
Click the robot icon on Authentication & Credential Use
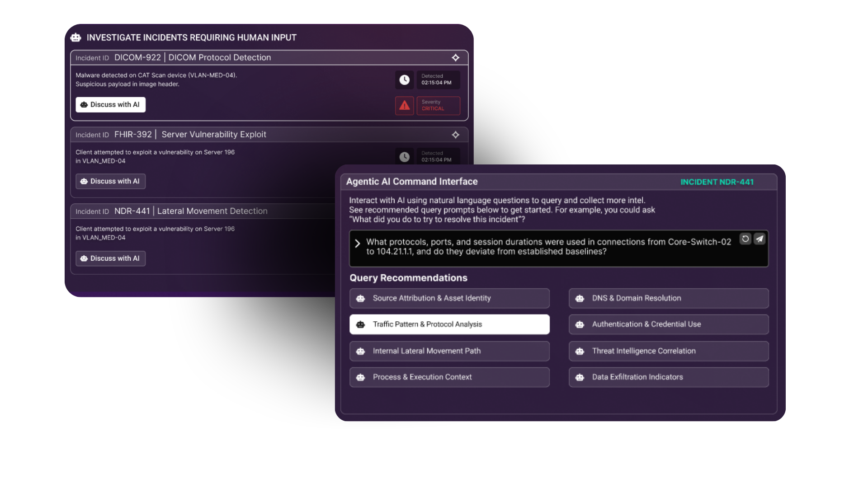(x=580, y=324)
